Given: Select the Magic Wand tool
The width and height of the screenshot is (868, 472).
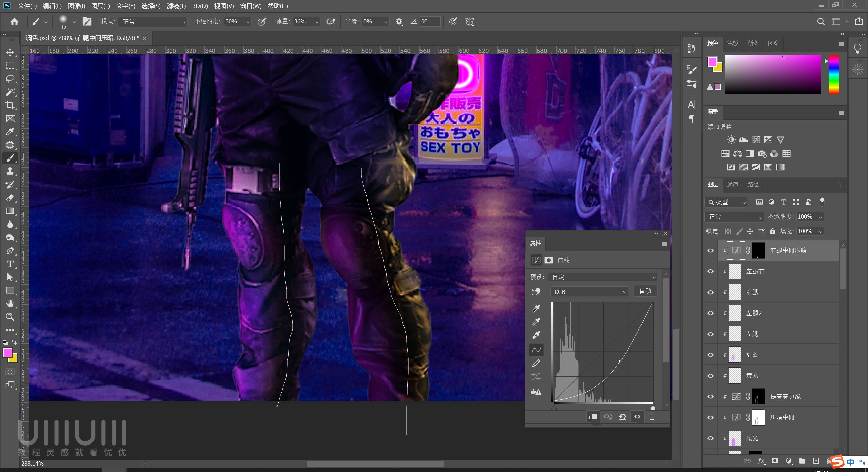Looking at the screenshot, I should click(10, 92).
